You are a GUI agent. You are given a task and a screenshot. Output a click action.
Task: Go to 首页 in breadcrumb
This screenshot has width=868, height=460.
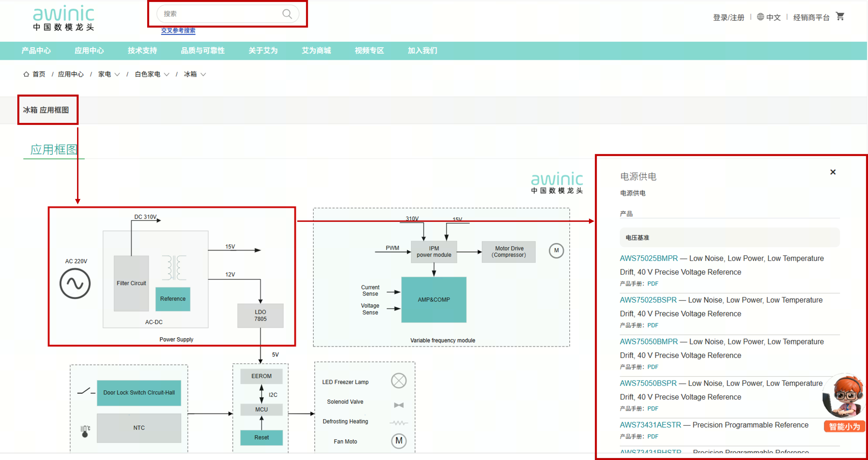[39, 74]
